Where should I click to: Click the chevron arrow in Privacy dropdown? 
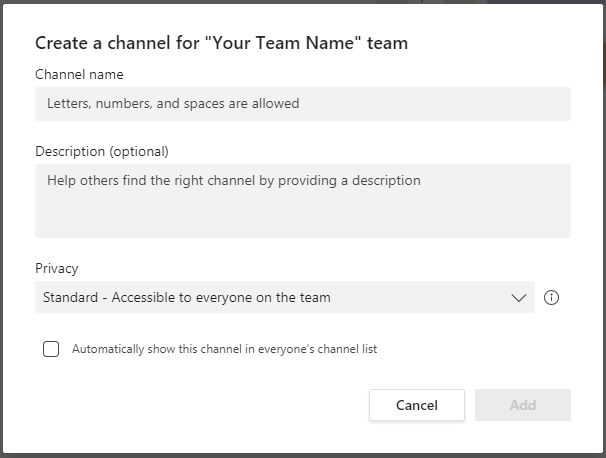[x=518, y=297]
